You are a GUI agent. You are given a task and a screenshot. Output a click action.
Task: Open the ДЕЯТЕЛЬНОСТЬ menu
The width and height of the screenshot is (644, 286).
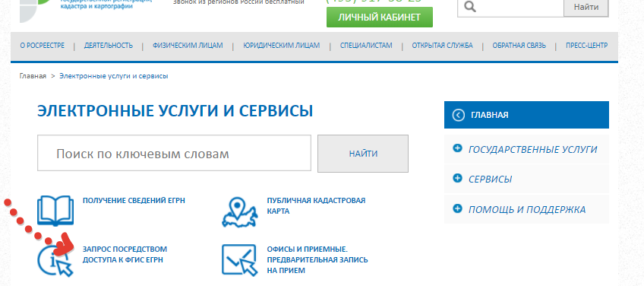pos(109,46)
